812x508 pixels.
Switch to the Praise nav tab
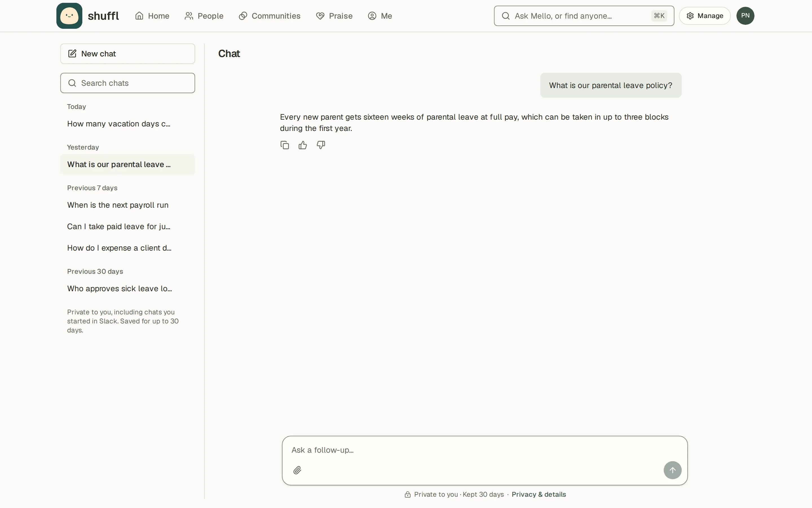(x=334, y=16)
